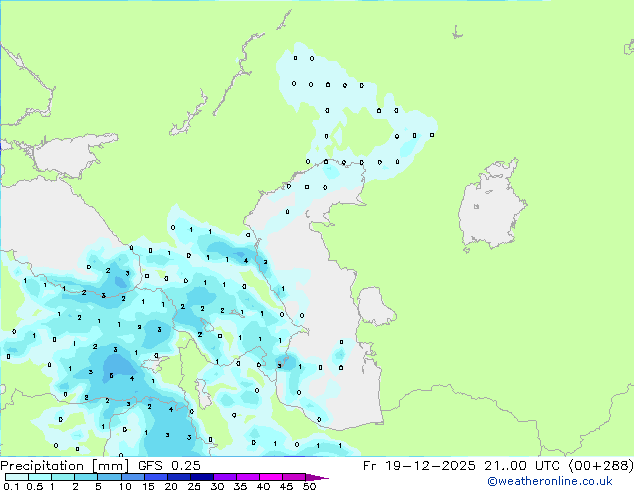Viewport: 634px width, 490px height.
Task: Click the 40–45 mm magenta swatch
Action: pos(271,477)
